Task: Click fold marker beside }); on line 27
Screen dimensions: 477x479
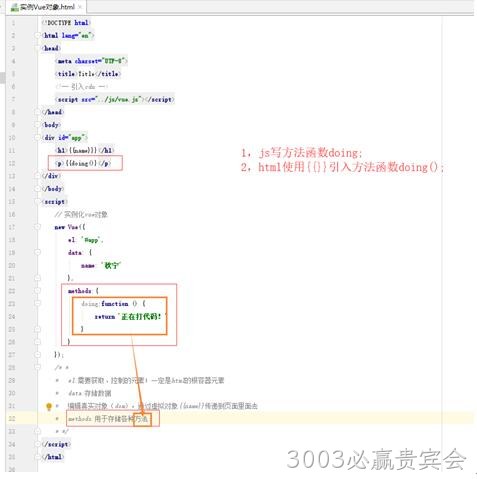Action: [38, 355]
